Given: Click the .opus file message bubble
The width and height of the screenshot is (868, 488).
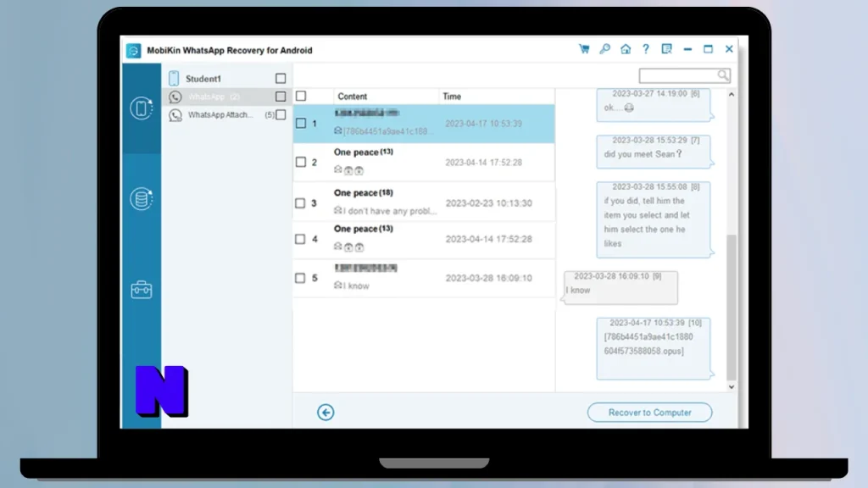Looking at the screenshot, I should tap(654, 348).
